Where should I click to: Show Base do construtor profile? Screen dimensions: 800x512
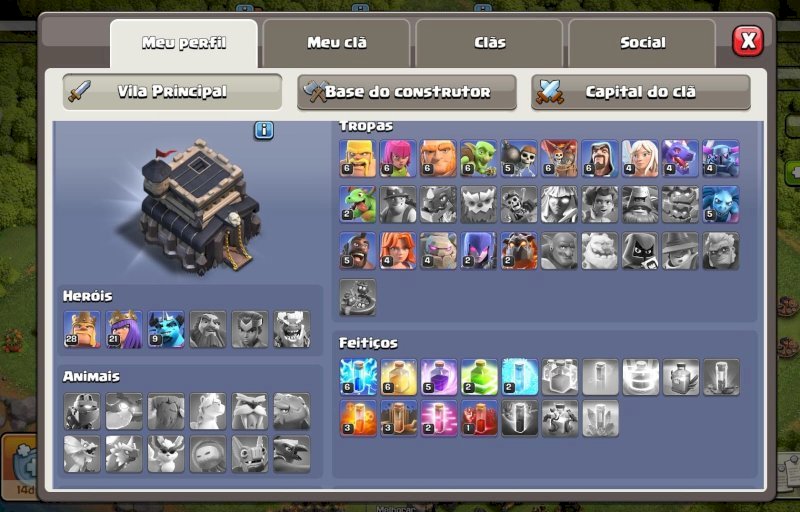(407, 92)
